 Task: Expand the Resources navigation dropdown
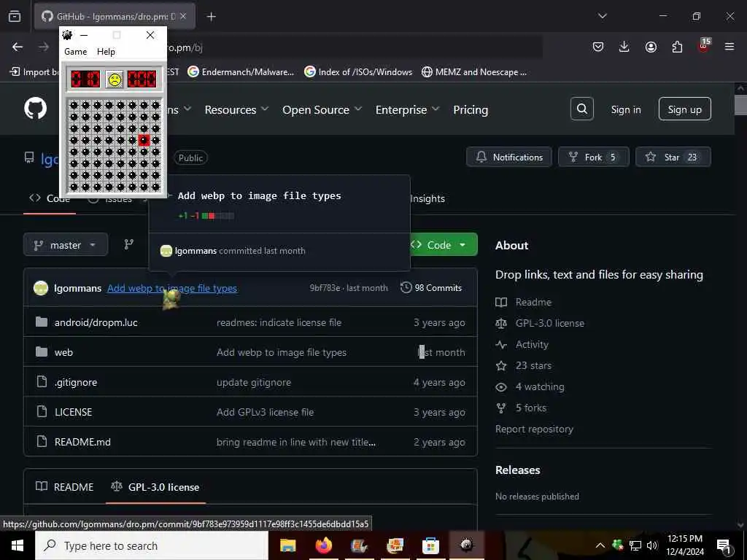(236, 109)
